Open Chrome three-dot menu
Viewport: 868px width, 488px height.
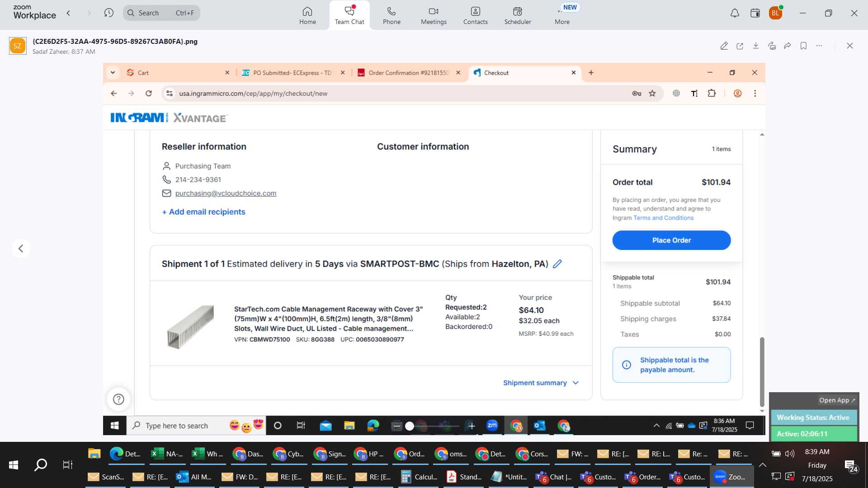point(755,94)
